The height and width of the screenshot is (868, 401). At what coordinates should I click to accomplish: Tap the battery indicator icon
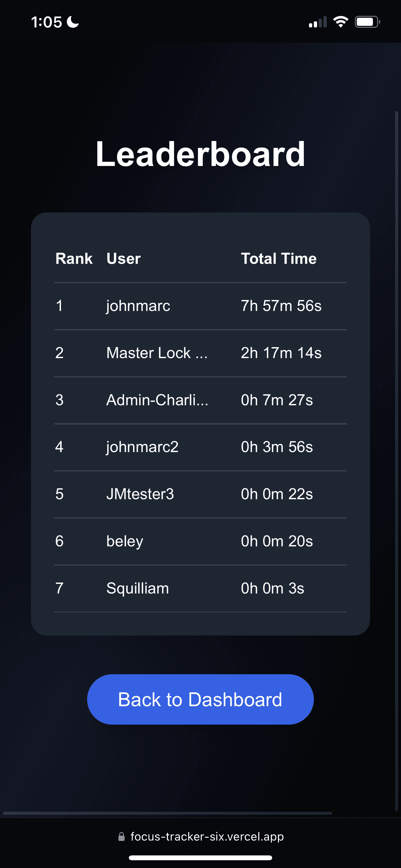(367, 22)
